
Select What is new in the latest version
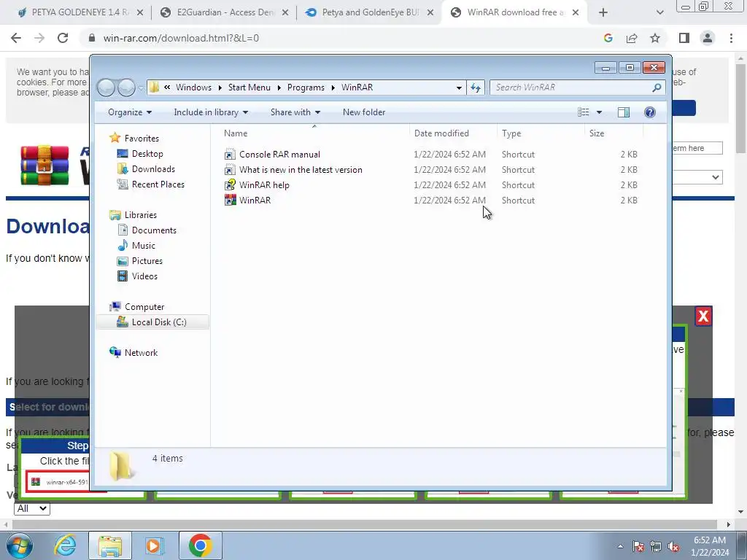(301, 169)
